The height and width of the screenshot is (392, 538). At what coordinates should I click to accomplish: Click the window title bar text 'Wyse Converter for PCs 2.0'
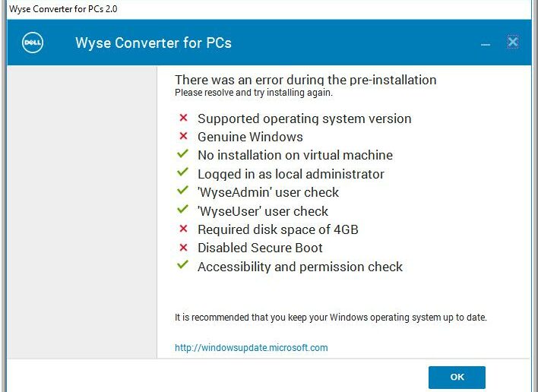[x=63, y=9]
